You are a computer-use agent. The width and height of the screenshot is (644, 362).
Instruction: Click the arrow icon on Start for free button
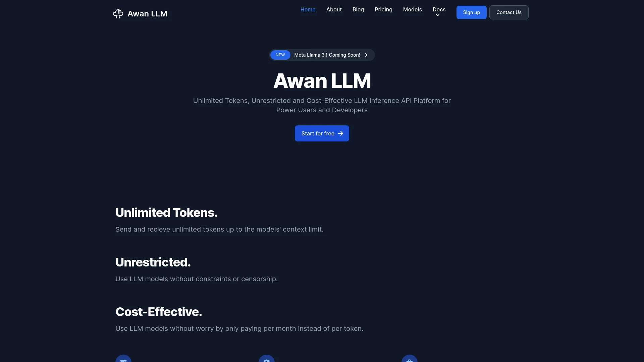pyautogui.click(x=340, y=133)
